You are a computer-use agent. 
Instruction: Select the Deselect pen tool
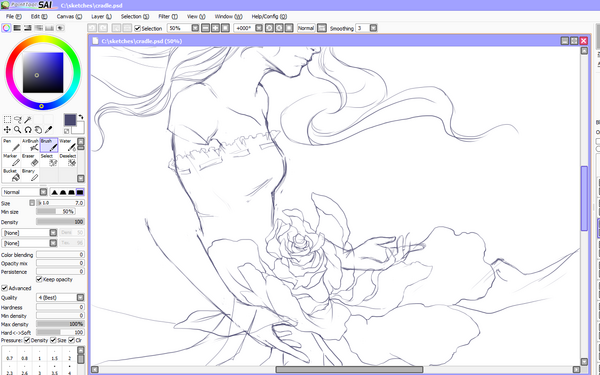68,160
